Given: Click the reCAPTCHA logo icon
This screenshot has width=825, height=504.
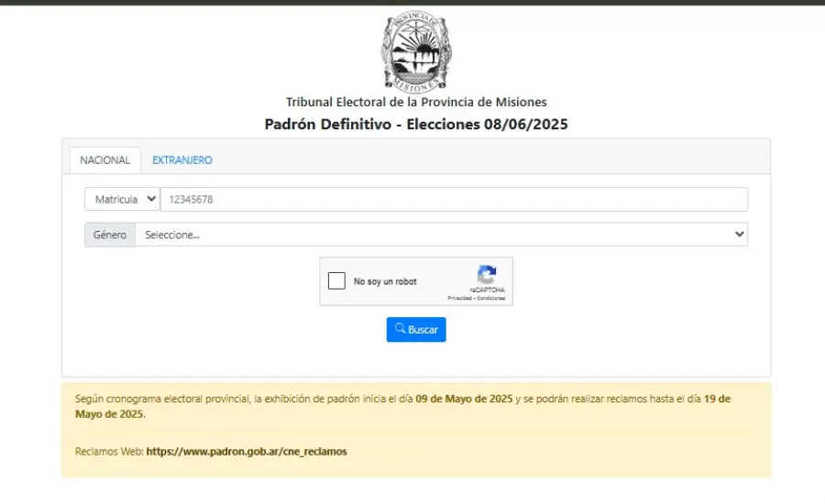Looking at the screenshot, I should 487,275.
